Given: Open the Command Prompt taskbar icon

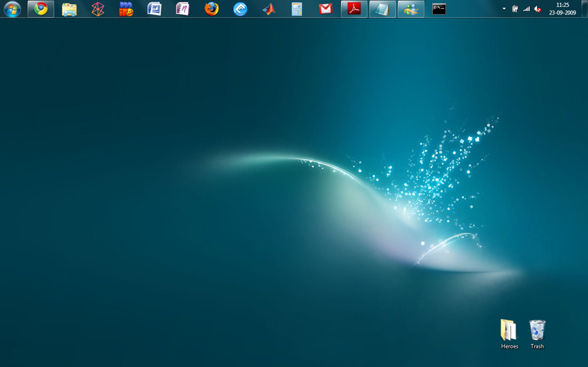Looking at the screenshot, I should click(439, 9).
